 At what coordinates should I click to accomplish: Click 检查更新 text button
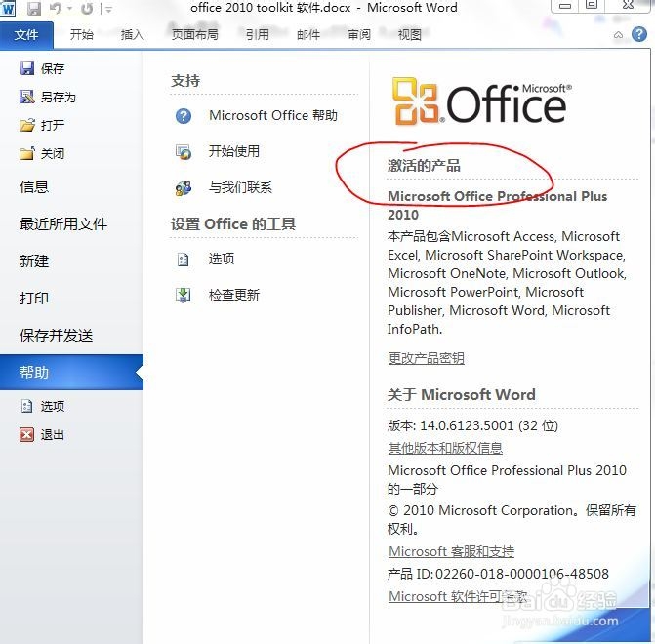coord(234,295)
